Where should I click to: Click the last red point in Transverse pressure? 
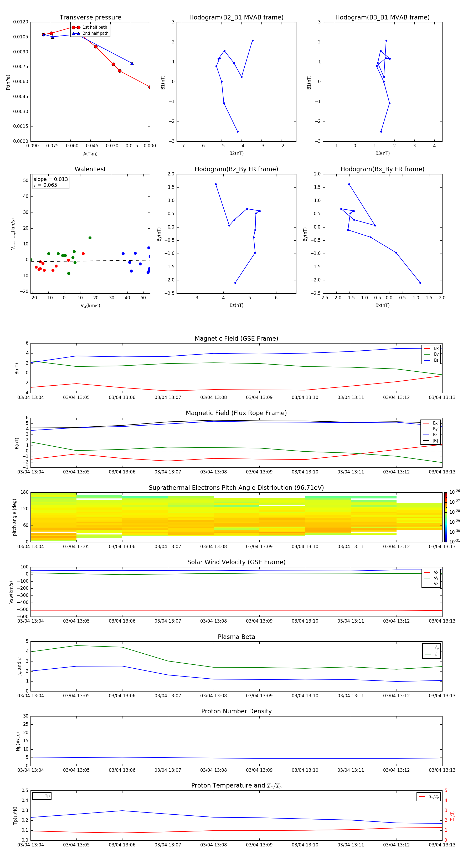[x=150, y=87]
